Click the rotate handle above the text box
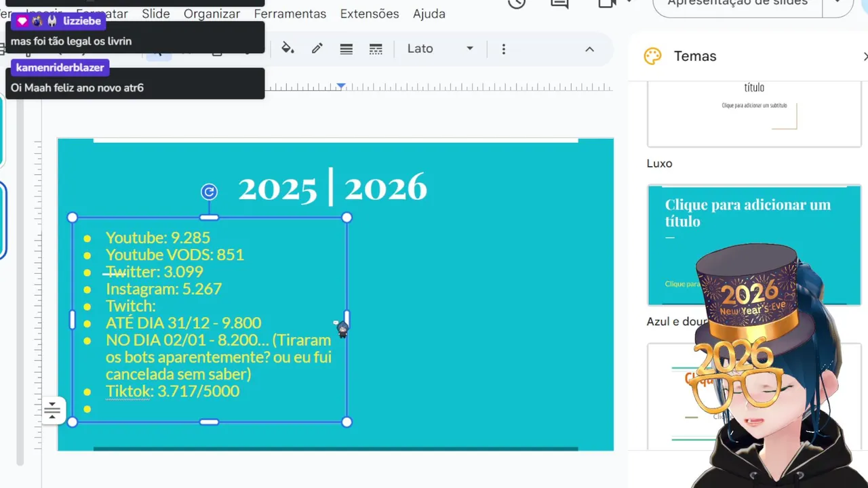 pos(209,192)
